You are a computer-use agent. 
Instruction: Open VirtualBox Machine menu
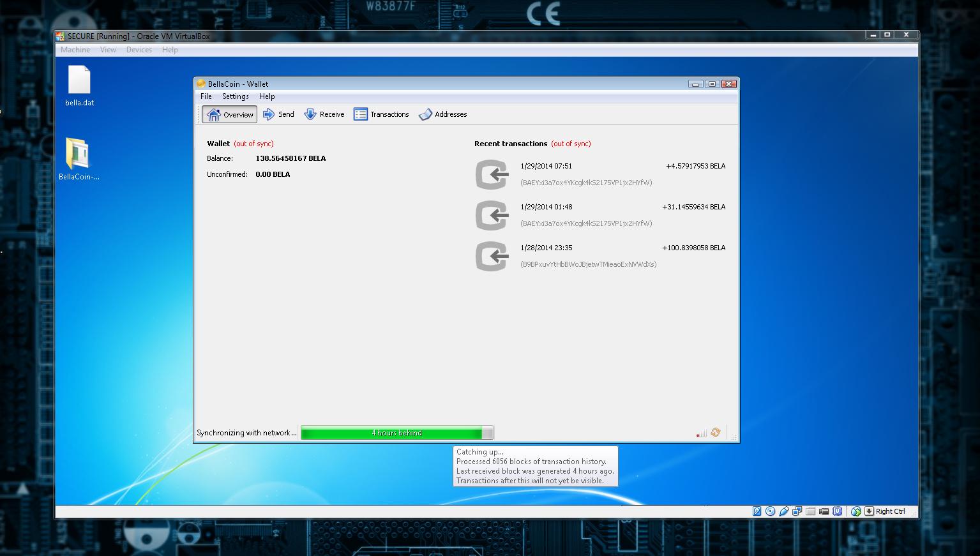coord(75,50)
